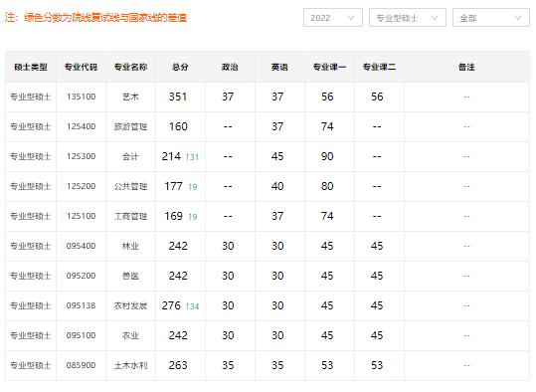Select major code 095400
The width and height of the screenshot is (536, 392).
(81, 246)
